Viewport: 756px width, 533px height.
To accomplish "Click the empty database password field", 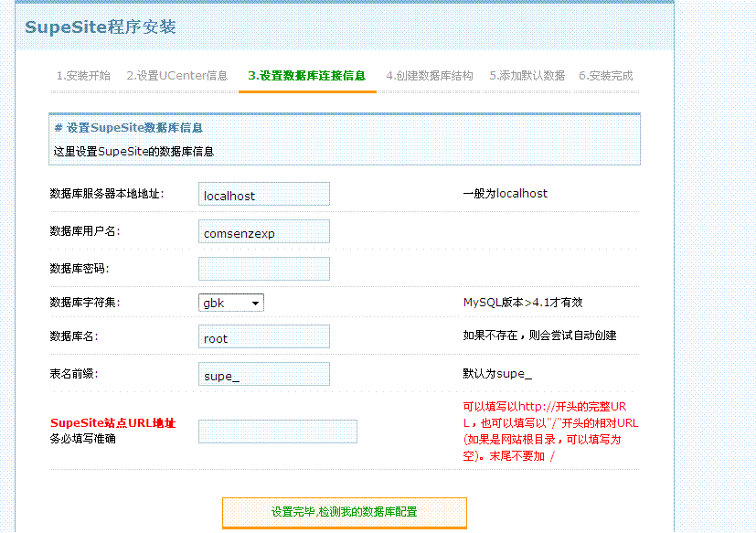I will (264, 269).
